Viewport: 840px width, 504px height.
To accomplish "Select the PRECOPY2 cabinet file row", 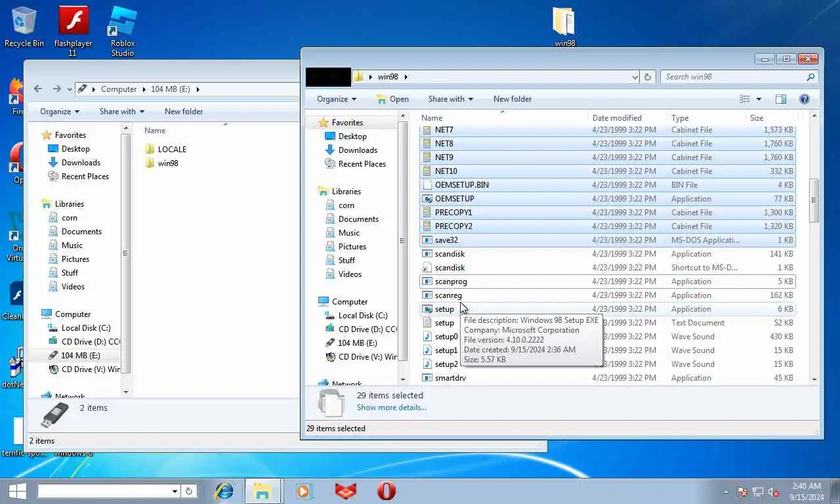I will pyautogui.click(x=608, y=226).
